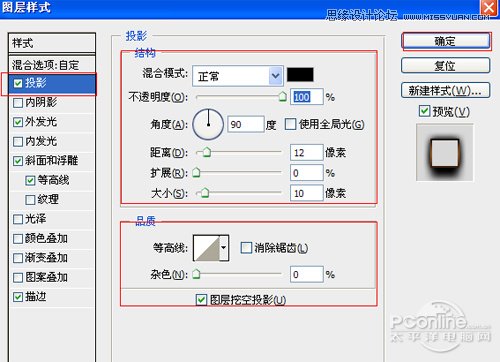The width and height of the screenshot is (500, 362).
Task: Toggle the 预览 preview checkbox
Action: (x=424, y=111)
